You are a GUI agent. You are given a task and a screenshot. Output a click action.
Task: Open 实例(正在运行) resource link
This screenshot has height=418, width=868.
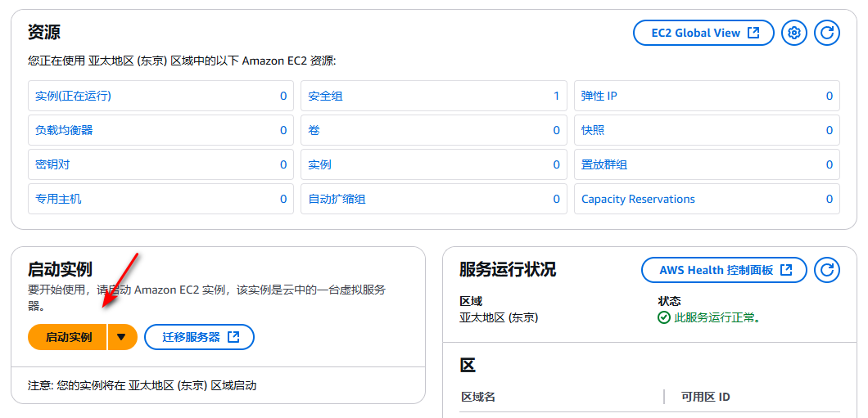(x=73, y=96)
